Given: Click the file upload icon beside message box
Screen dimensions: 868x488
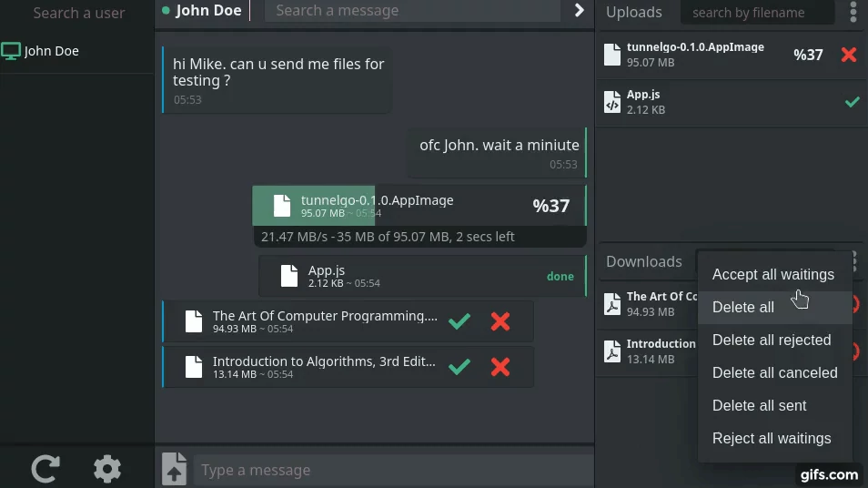Looking at the screenshot, I should pos(174,469).
